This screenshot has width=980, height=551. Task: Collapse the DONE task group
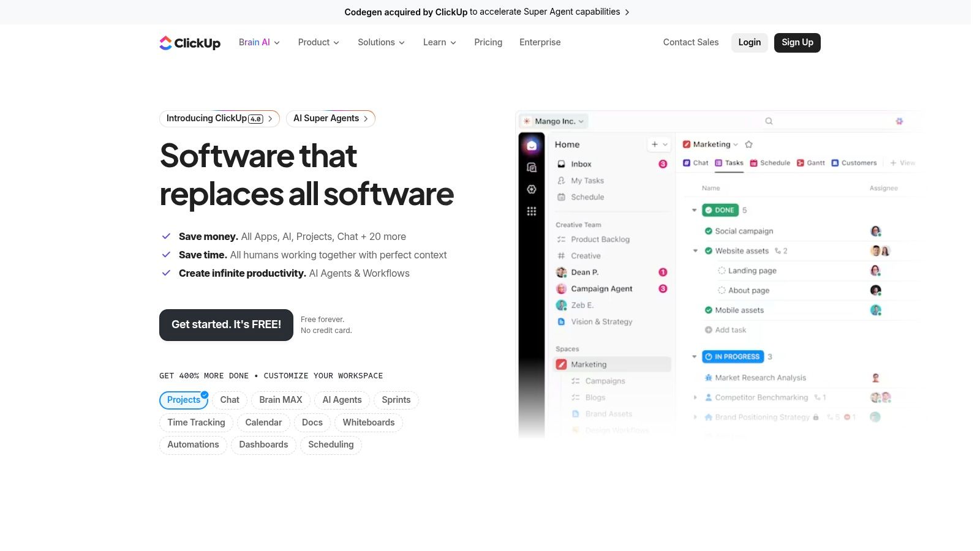click(x=695, y=210)
